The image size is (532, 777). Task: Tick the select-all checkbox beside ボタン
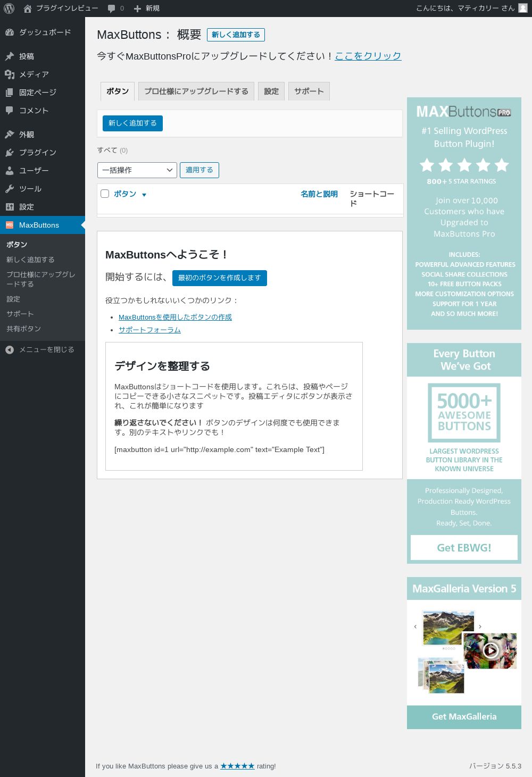tap(105, 194)
